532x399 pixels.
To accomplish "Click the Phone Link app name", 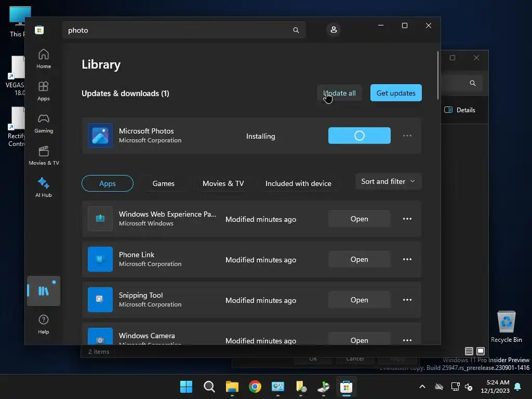I will [x=137, y=255].
